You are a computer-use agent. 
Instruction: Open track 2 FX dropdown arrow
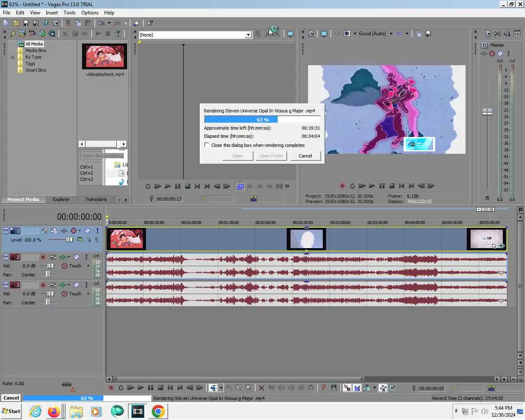pos(68,257)
